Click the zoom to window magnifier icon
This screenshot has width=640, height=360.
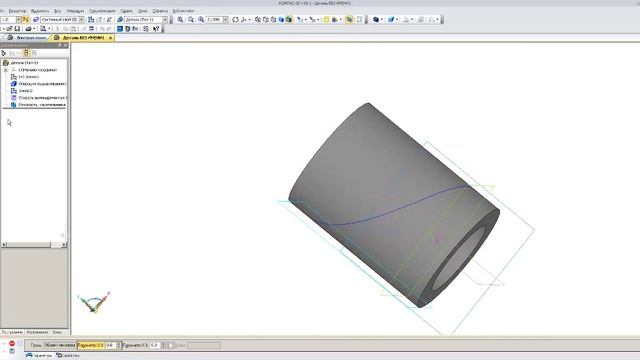coord(201,20)
